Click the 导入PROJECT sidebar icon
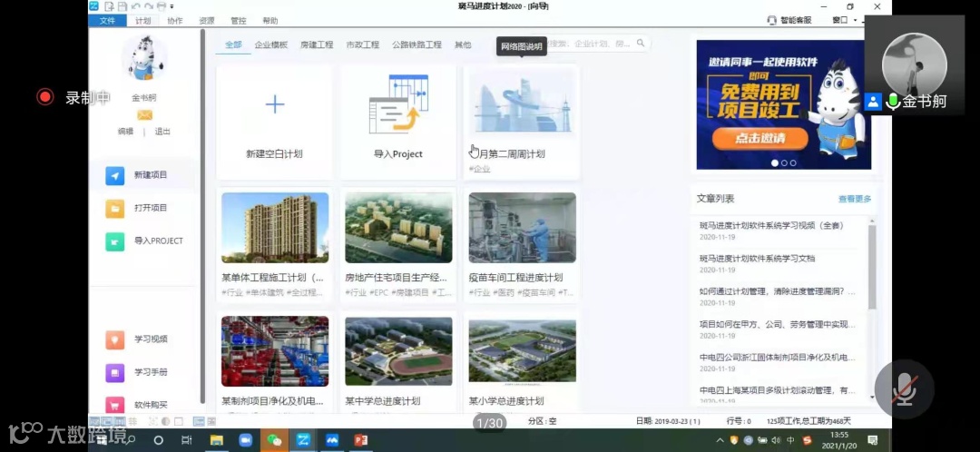Screen dimensions: 980x452 tap(115, 241)
